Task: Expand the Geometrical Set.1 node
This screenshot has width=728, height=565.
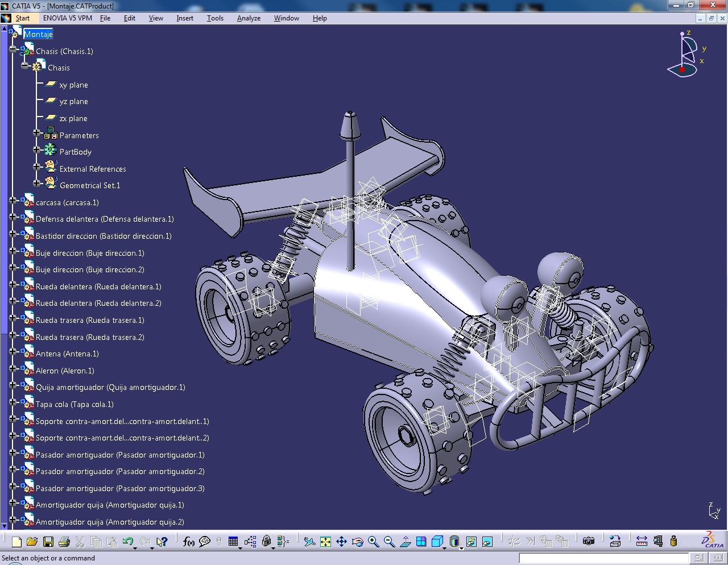Action: coord(36,184)
